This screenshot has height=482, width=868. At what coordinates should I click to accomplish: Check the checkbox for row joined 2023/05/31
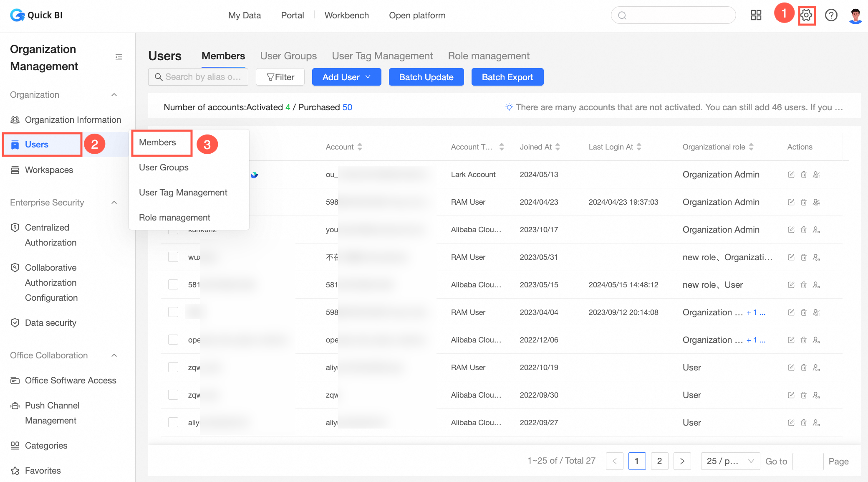coord(173,257)
